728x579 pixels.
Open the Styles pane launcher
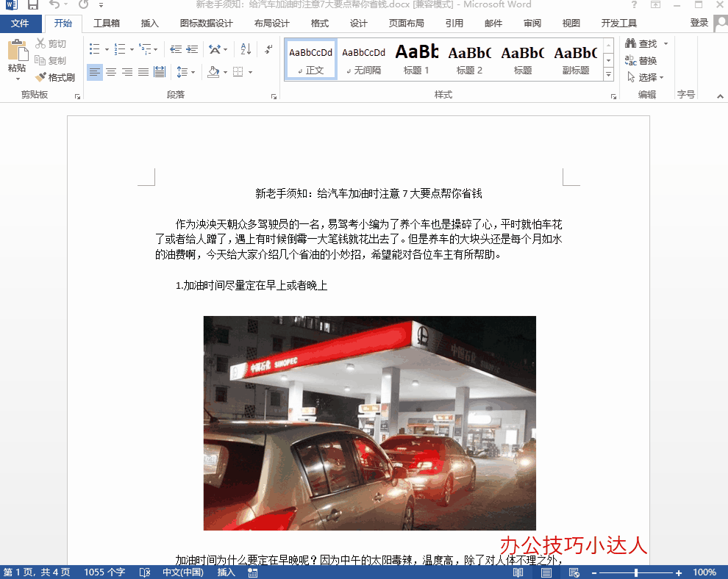(x=614, y=96)
